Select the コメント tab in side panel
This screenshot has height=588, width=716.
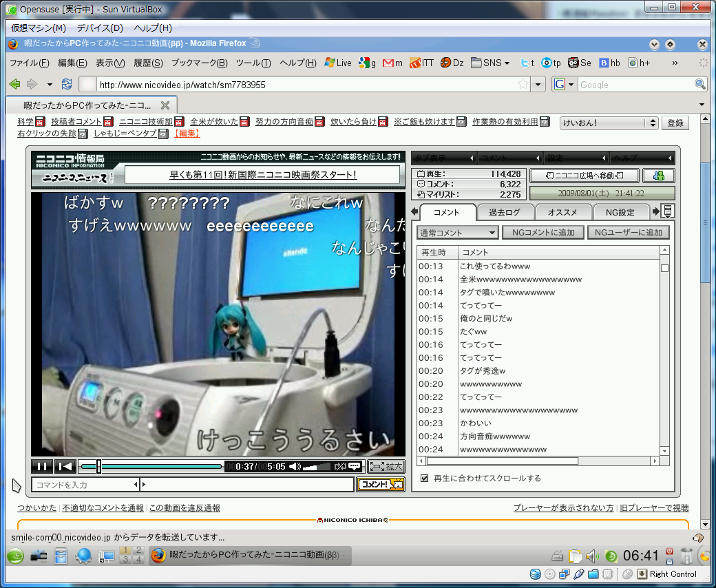click(447, 212)
